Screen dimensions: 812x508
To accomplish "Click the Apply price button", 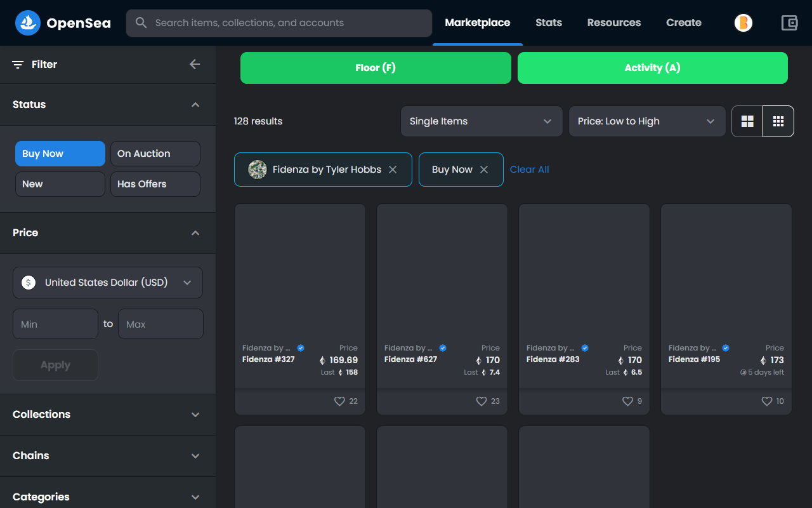I will click(55, 365).
